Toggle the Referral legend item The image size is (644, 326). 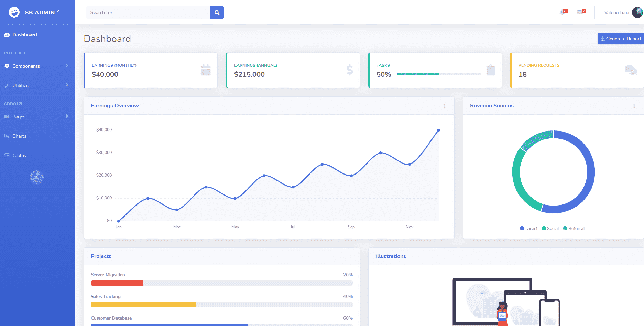coord(574,228)
